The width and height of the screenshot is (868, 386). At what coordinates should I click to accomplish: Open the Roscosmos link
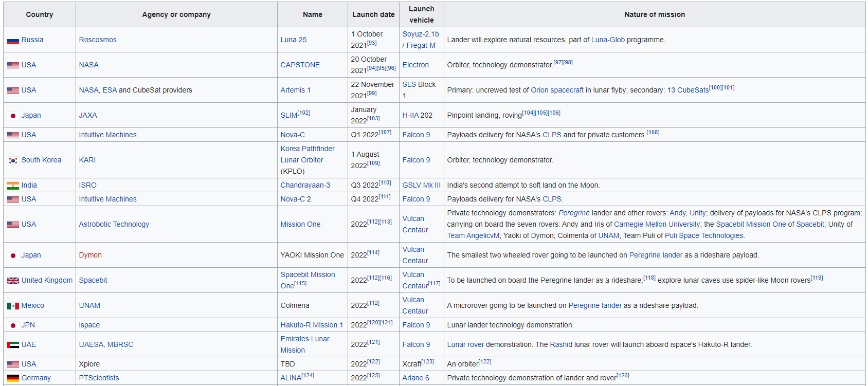click(x=98, y=40)
